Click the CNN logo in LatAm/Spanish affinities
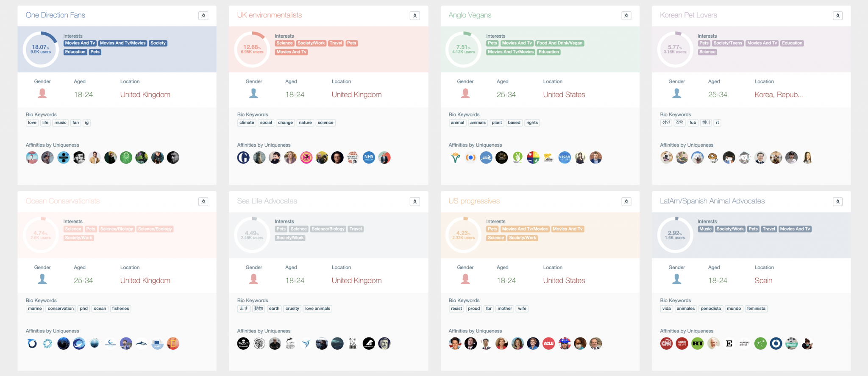 pyautogui.click(x=666, y=343)
